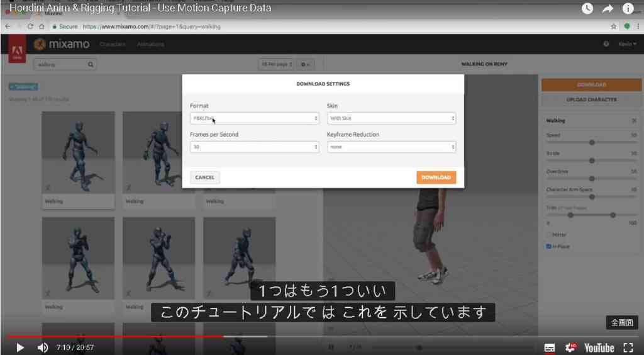Reload the browser page
This screenshot has width=644, height=355.
[30, 26]
